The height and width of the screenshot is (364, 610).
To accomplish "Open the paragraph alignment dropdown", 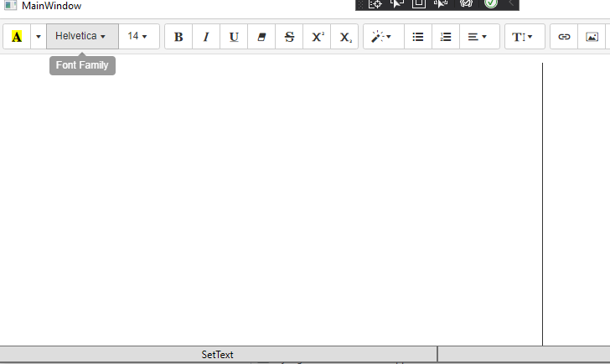I will point(479,37).
